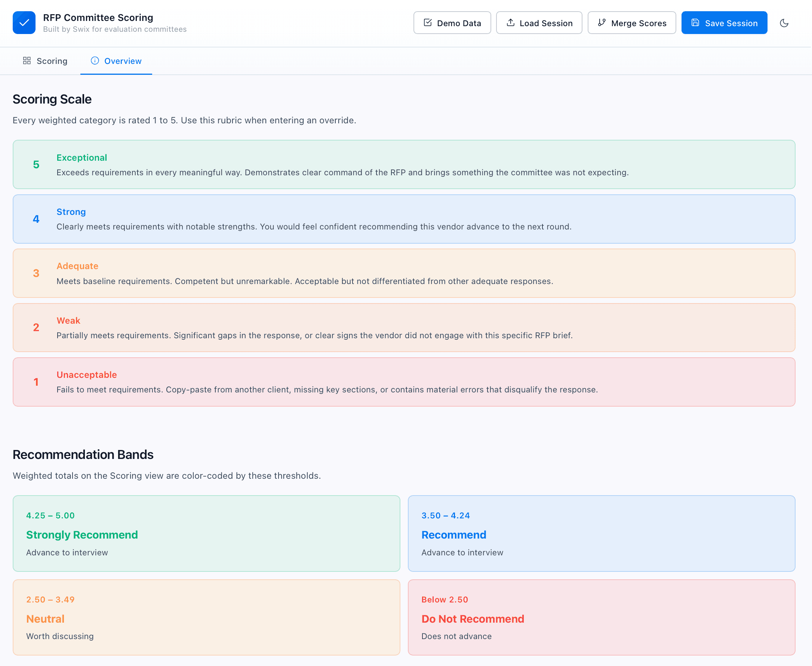812x666 pixels.
Task: Click the Do Not Recommend band title
Action: [473, 619]
